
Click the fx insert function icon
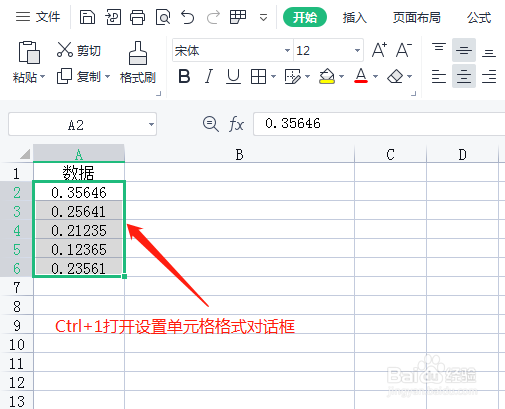[236, 124]
